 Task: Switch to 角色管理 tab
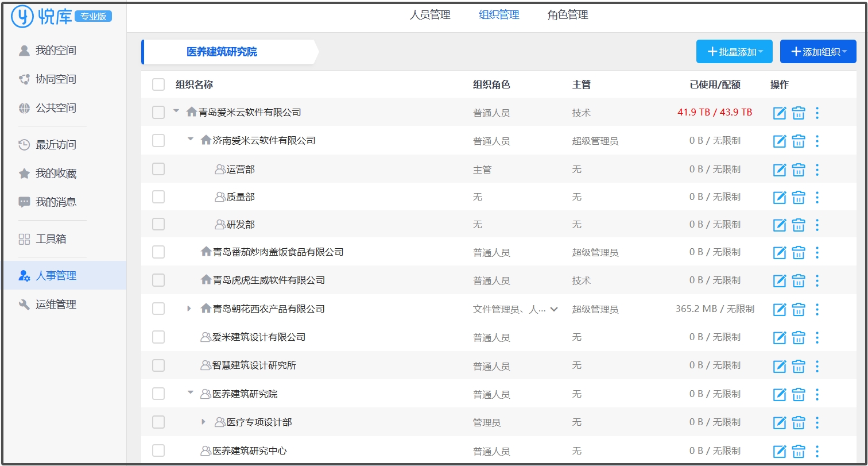click(x=568, y=16)
